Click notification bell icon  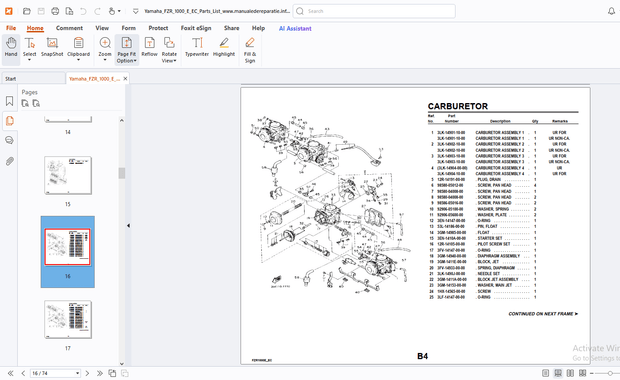coord(611,11)
